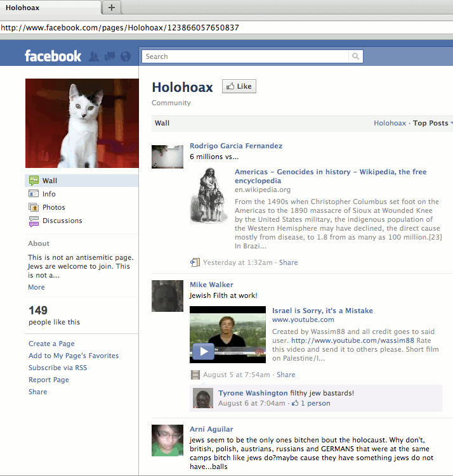Click the film strip icon beside August 5

coord(195,375)
